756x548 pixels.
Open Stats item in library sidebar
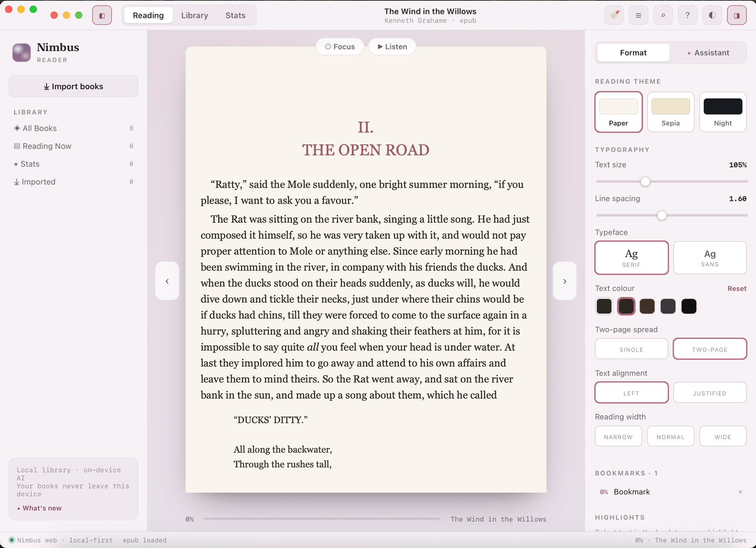click(x=73, y=164)
